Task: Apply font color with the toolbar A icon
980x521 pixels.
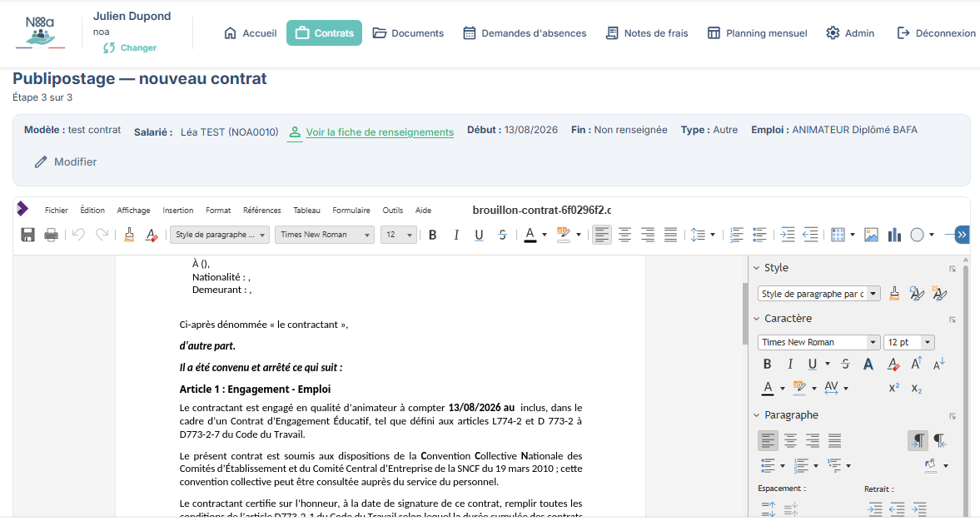Action: coord(530,235)
